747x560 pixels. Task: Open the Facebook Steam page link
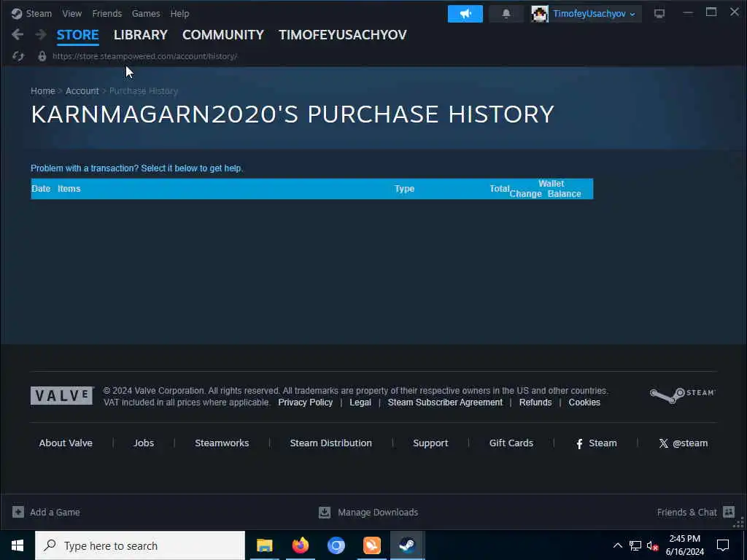coord(597,443)
